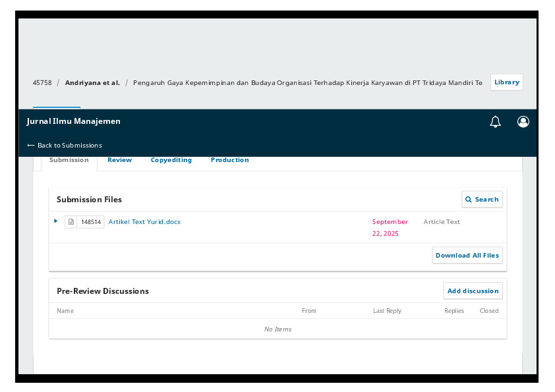Click the Pre-Review Discussions heading
The image size is (555, 392).
103,291
